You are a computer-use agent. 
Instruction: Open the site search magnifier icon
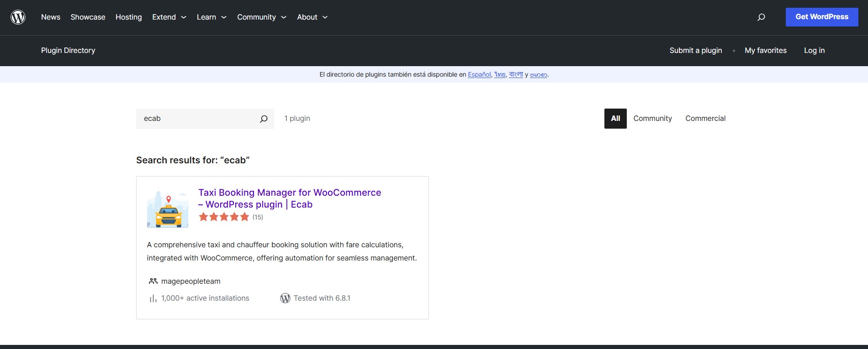[761, 17]
